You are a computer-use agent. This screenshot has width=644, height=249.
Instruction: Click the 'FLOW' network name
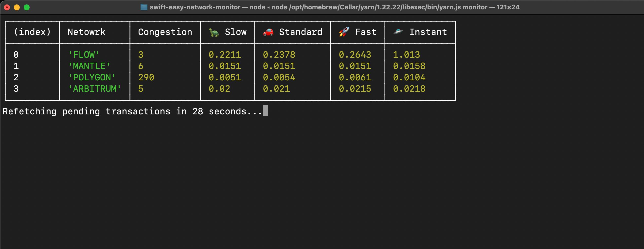pyautogui.click(x=84, y=55)
